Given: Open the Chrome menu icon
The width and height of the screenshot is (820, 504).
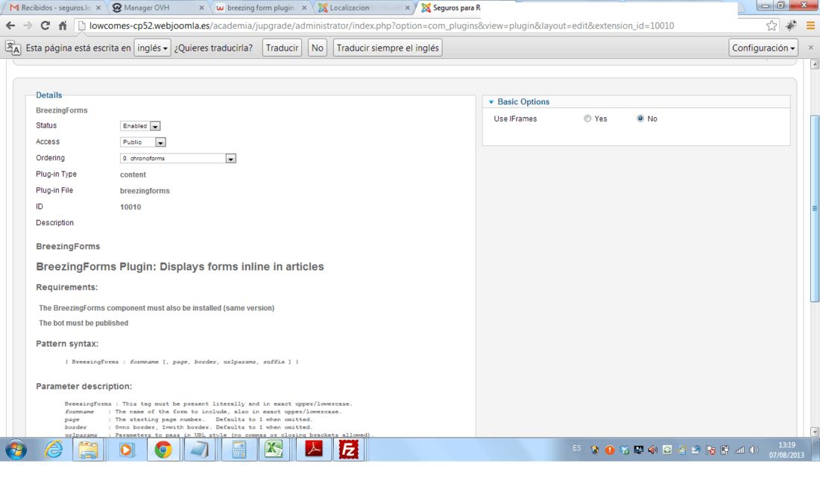Looking at the screenshot, I should (x=810, y=25).
